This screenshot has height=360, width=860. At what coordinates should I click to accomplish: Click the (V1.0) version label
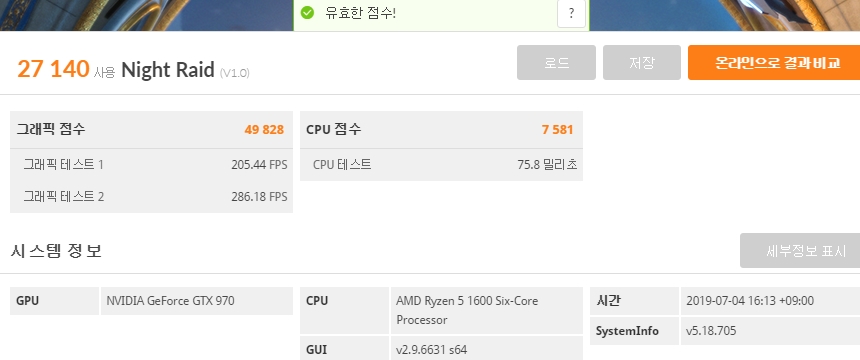coord(235,72)
